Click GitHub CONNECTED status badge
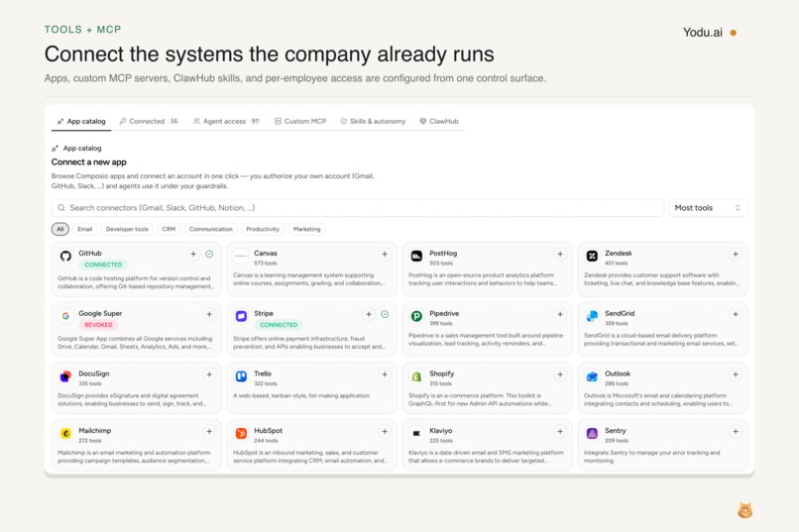The image size is (799, 532). click(103, 265)
